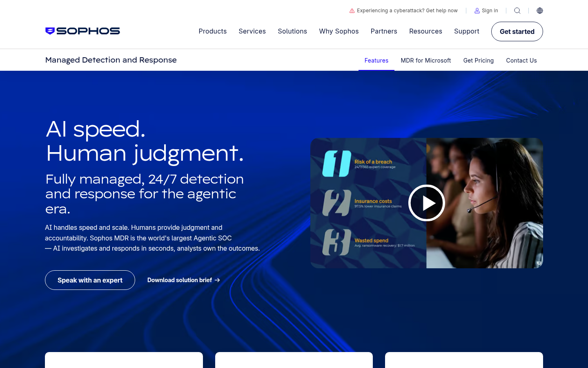Click 'Insurance costs' text in video
588x368 pixels.
point(373,201)
